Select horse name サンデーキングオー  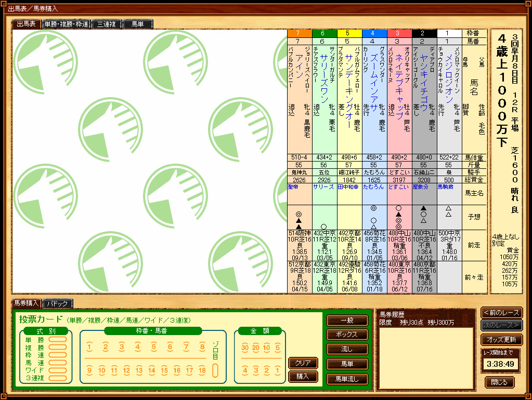[349, 91]
